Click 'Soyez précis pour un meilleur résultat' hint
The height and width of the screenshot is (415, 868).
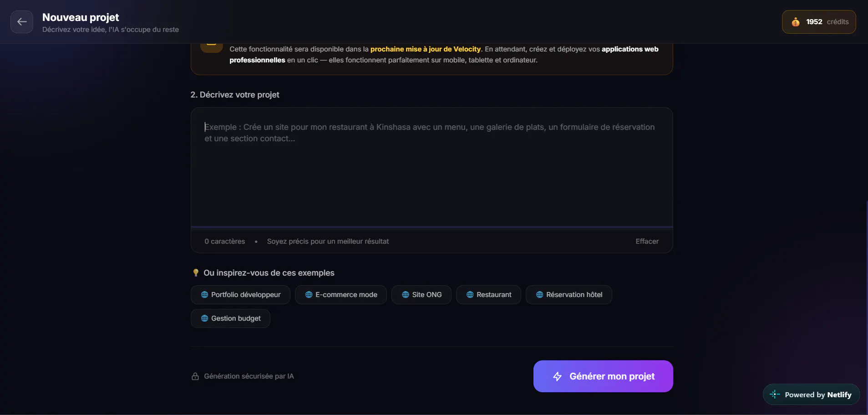coord(328,241)
